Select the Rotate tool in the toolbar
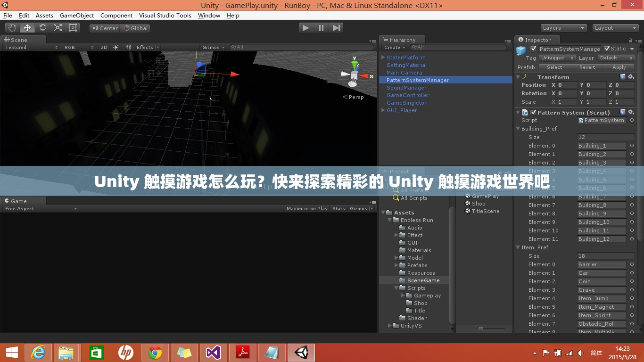The image size is (644, 362). 42,28
